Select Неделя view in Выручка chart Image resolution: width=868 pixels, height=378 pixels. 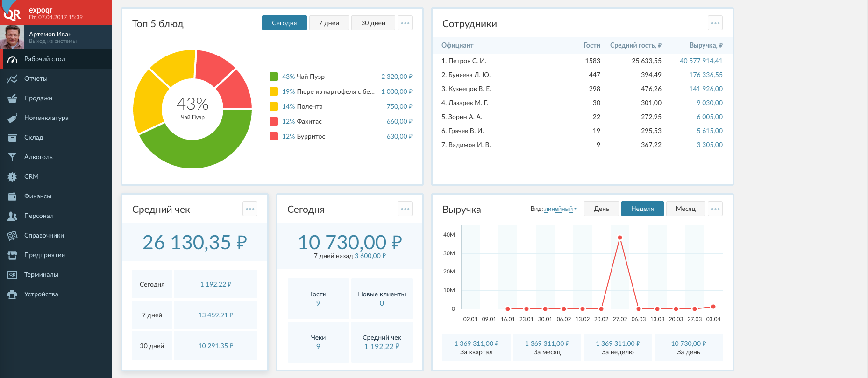pyautogui.click(x=642, y=209)
